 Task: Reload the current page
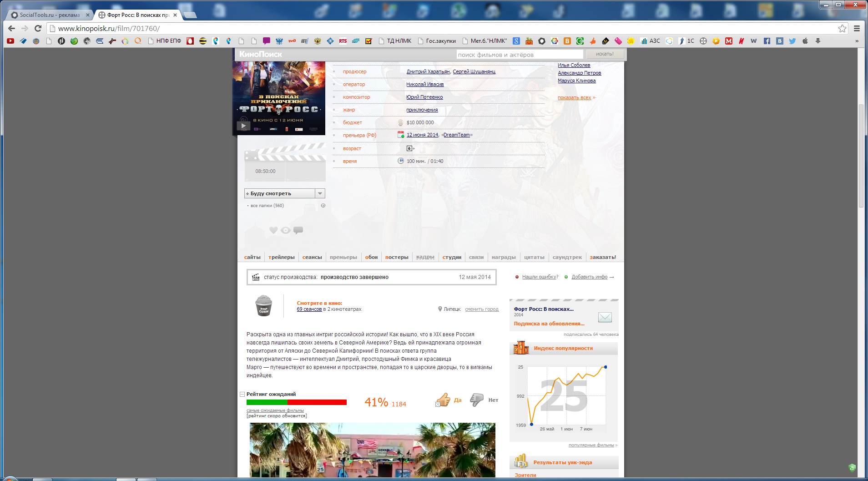click(x=38, y=28)
